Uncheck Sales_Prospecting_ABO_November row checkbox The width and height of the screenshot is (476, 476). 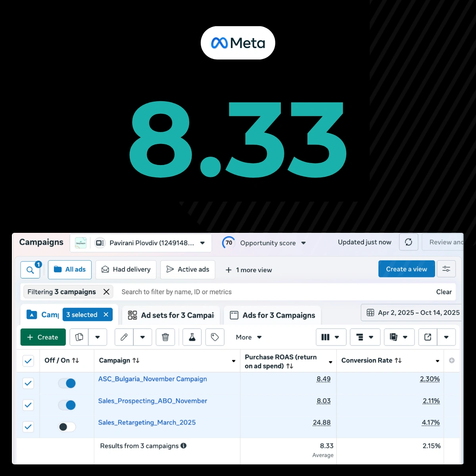click(x=28, y=405)
